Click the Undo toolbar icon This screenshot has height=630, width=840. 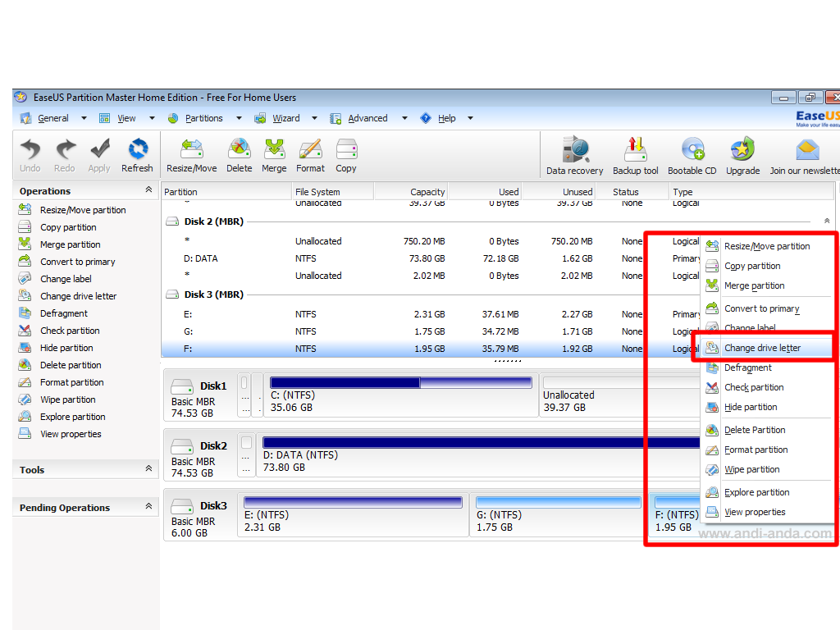point(30,154)
